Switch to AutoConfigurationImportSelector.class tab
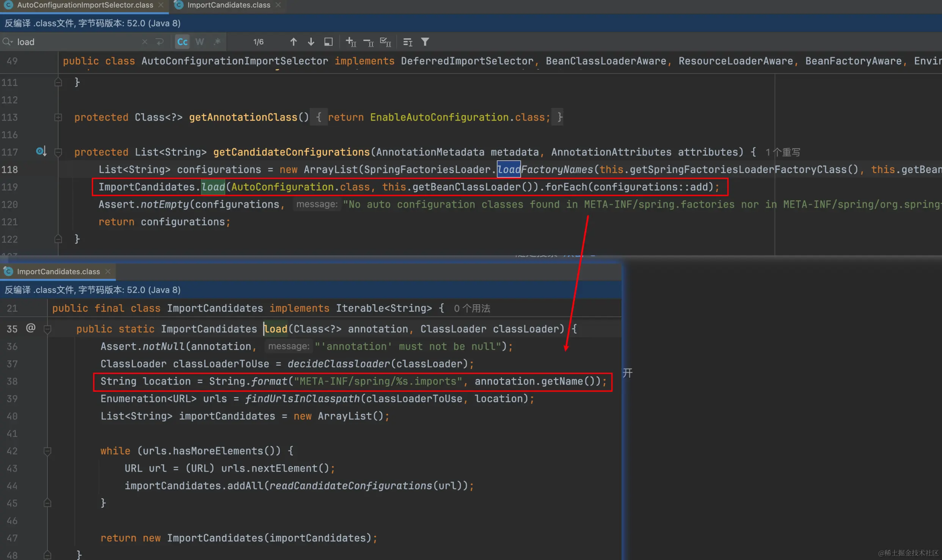The image size is (942, 560). 85,5
